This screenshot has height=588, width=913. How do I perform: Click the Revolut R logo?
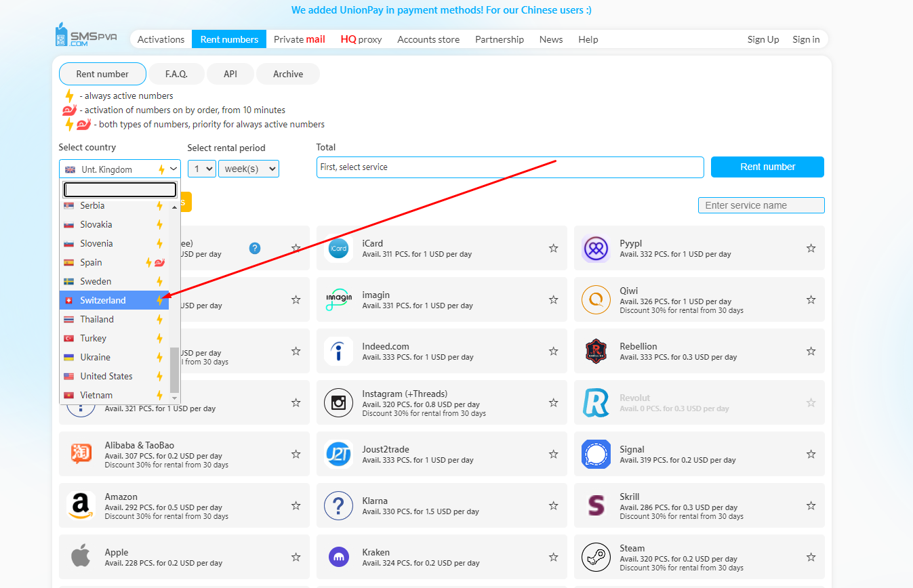click(x=596, y=403)
